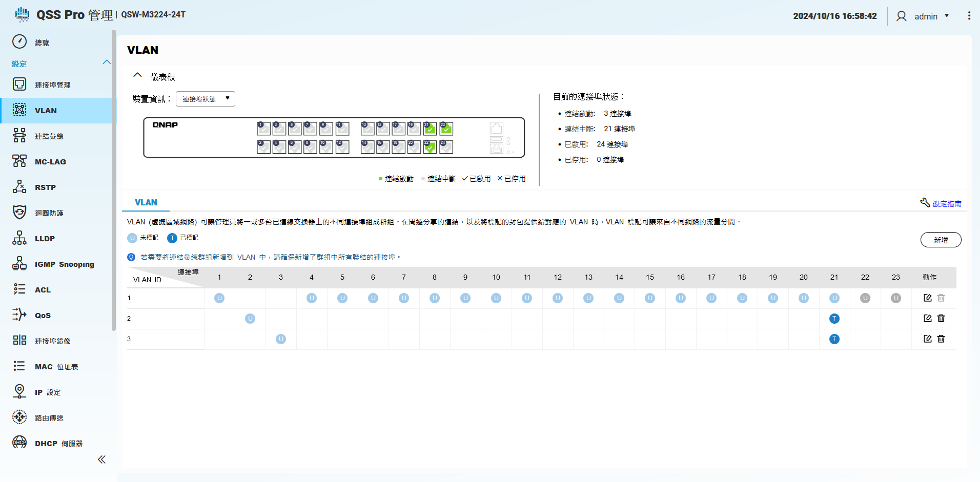Click the 未標記 untagged legend item
980x482 pixels.
click(x=143, y=238)
